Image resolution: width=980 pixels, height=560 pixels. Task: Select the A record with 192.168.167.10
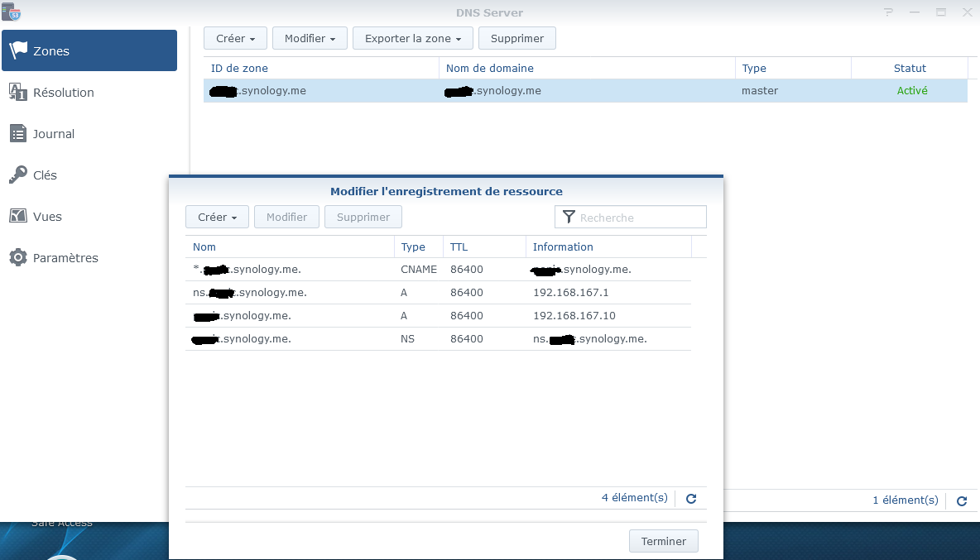[x=437, y=316]
